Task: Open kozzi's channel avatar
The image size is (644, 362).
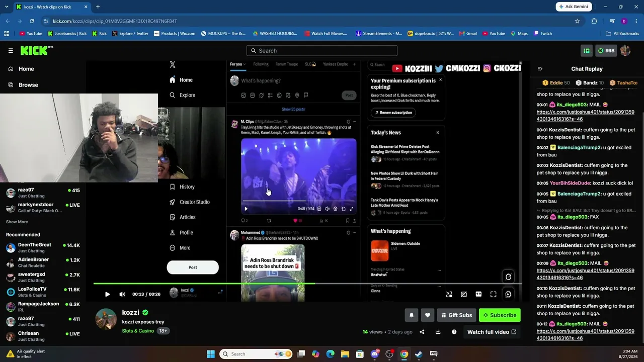Action: coord(106,319)
